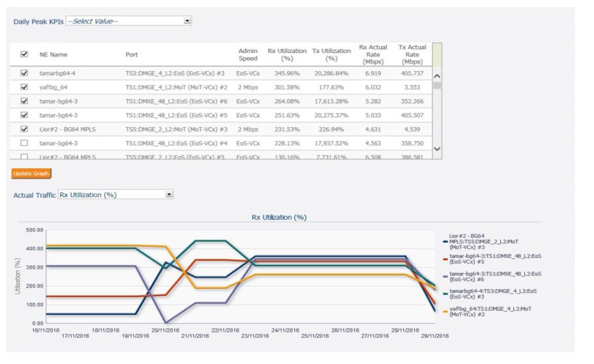This screenshot has width=594, height=364.
Task: Sort by Admin Speed column header
Action: pos(248,55)
